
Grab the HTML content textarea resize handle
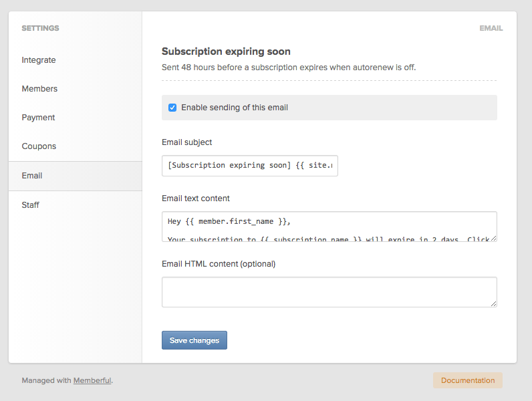pos(493,303)
